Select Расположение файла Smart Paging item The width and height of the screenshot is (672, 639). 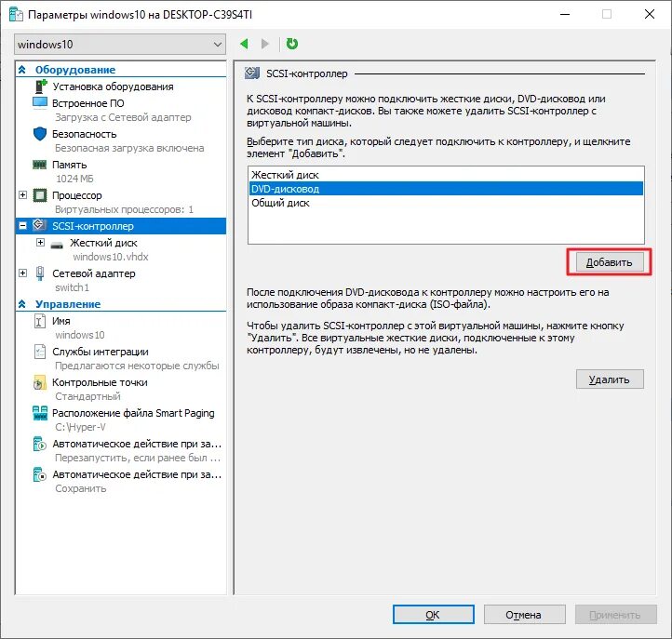[133, 413]
